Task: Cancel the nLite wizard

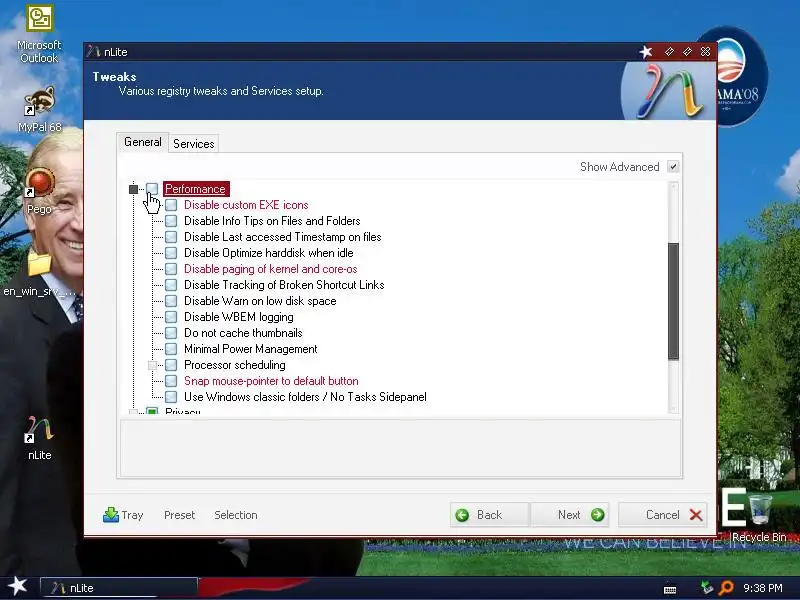Action: click(x=663, y=515)
